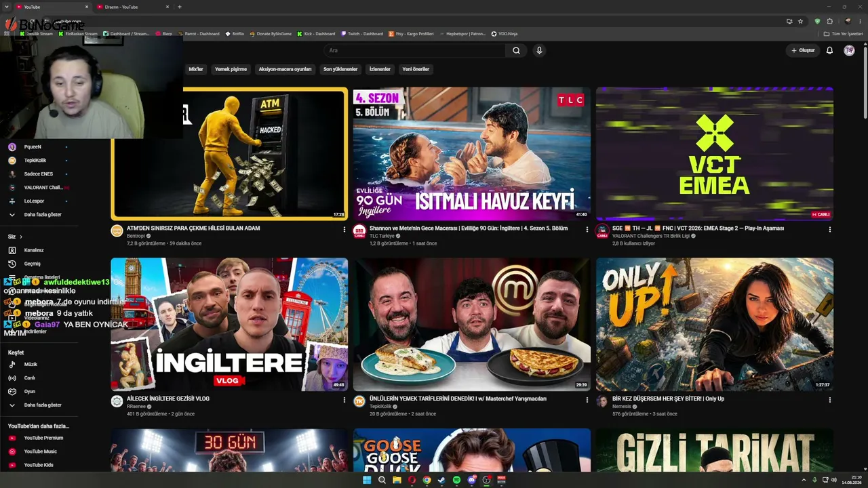Play the İNGİLTERE VLOG thumbnail
This screenshot has height=488, width=868.
pos(230,324)
